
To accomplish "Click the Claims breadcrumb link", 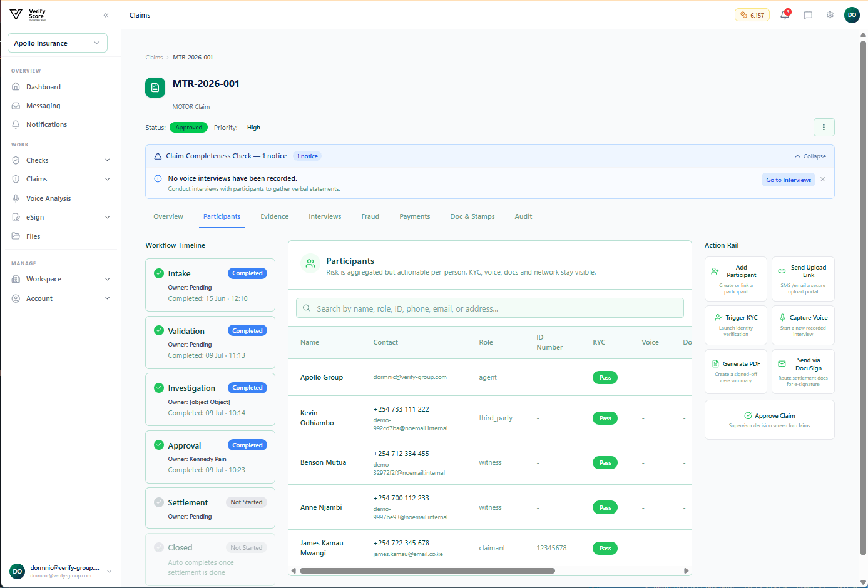I will [x=154, y=58].
